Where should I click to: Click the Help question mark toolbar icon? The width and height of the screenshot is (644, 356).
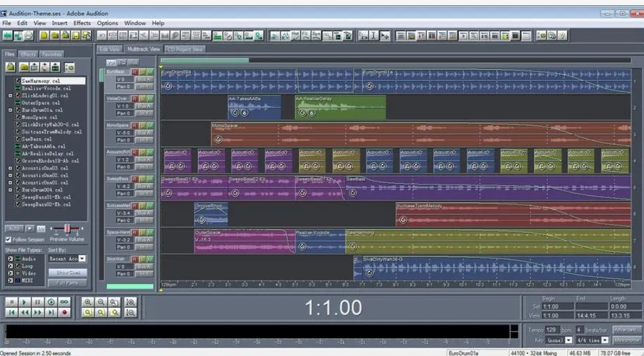562,36
